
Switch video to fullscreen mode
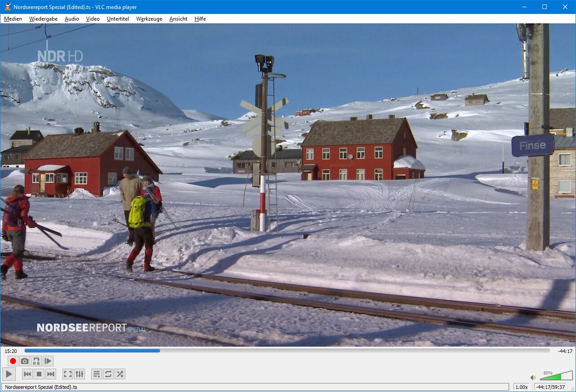pyautogui.click(x=67, y=374)
